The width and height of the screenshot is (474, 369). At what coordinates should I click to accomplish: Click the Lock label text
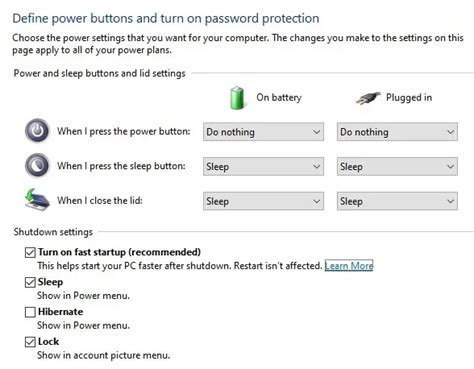48,342
